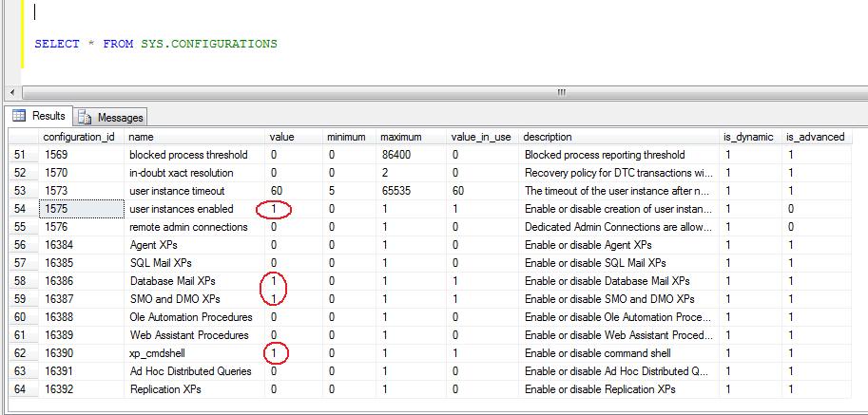The height and width of the screenshot is (415, 868).
Task: Click the 'Web Assistant Procedures' name cell
Action: click(x=196, y=335)
